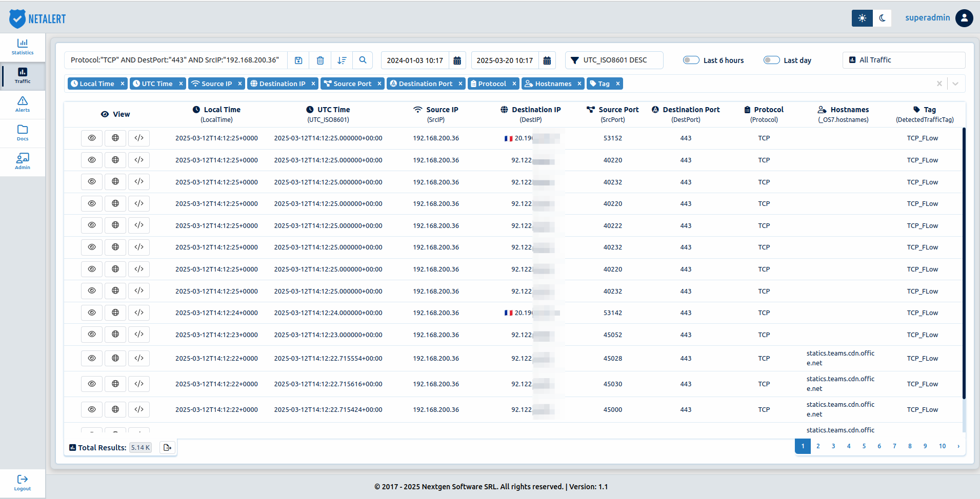Switch to dark theme moon icon
The height and width of the screenshot is (499, 980).
coord(882,18)
